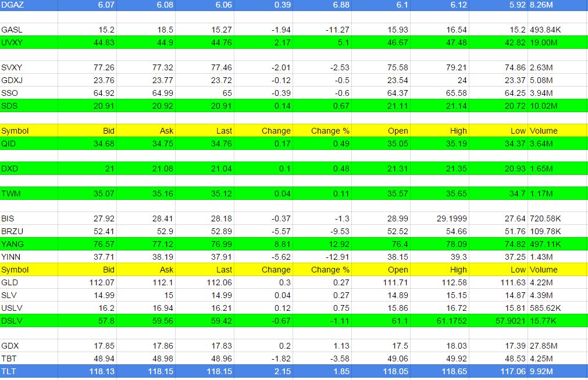
Task: Click the TBT symbol cell
Action: (29, 359)
